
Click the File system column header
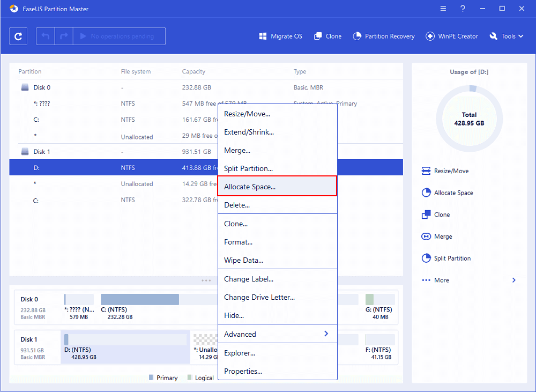pyautogui.click(x=136, y=71)
